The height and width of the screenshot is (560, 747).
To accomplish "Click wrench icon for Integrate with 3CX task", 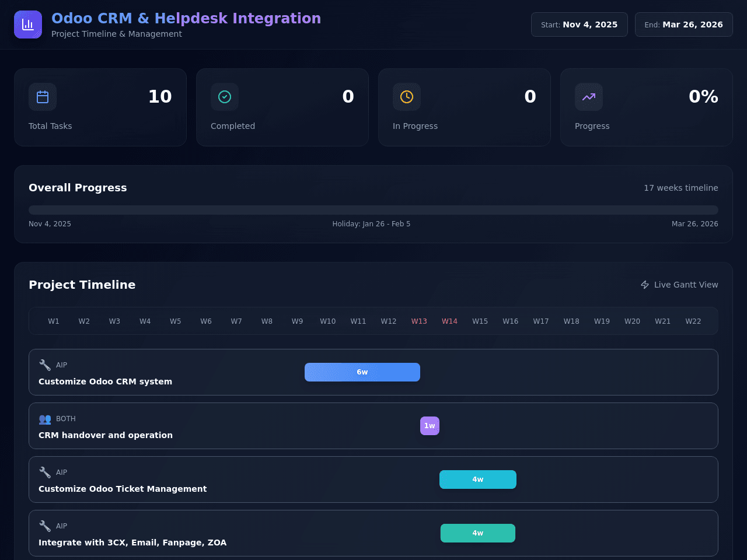I will click(45, 526).
